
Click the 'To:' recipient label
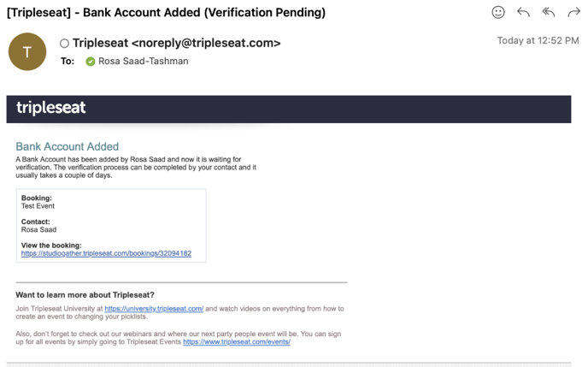pos(68,62)
